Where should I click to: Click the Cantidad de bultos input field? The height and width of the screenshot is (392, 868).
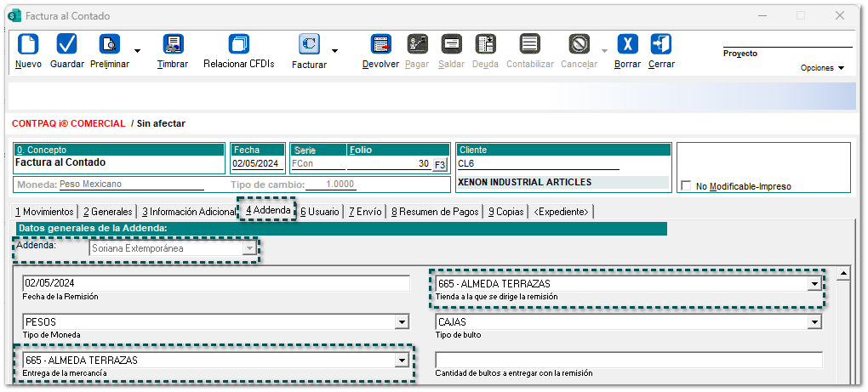click(628, 361)
